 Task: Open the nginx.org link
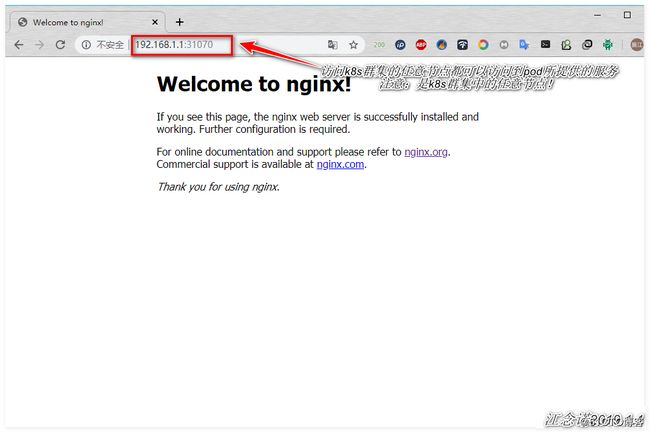click(426, 152)
